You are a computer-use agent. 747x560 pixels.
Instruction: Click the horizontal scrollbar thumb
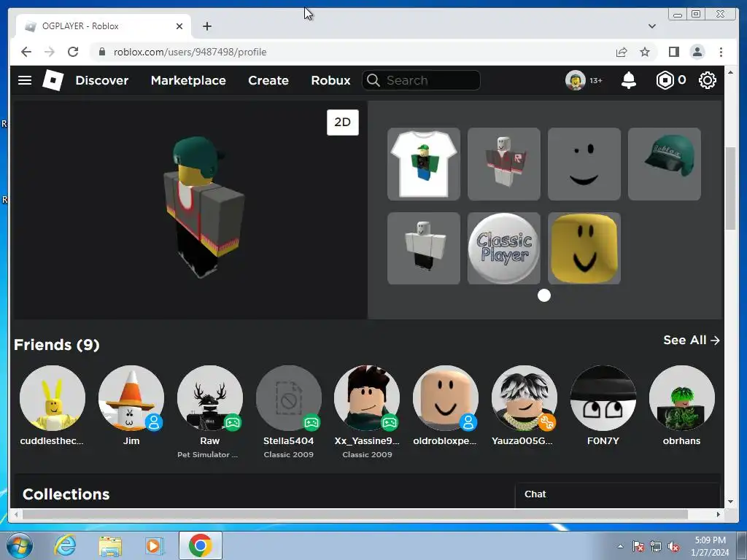tap(355, 514)
